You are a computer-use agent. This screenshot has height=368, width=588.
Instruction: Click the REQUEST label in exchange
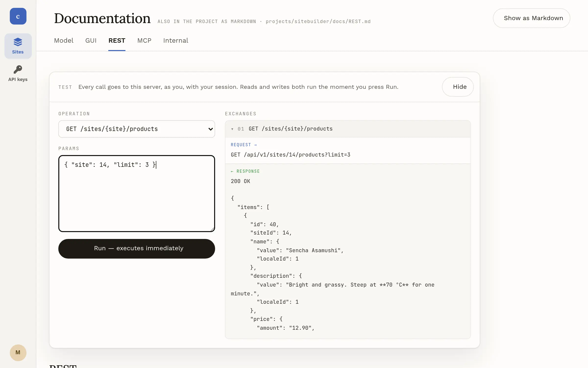pos(244,145)
